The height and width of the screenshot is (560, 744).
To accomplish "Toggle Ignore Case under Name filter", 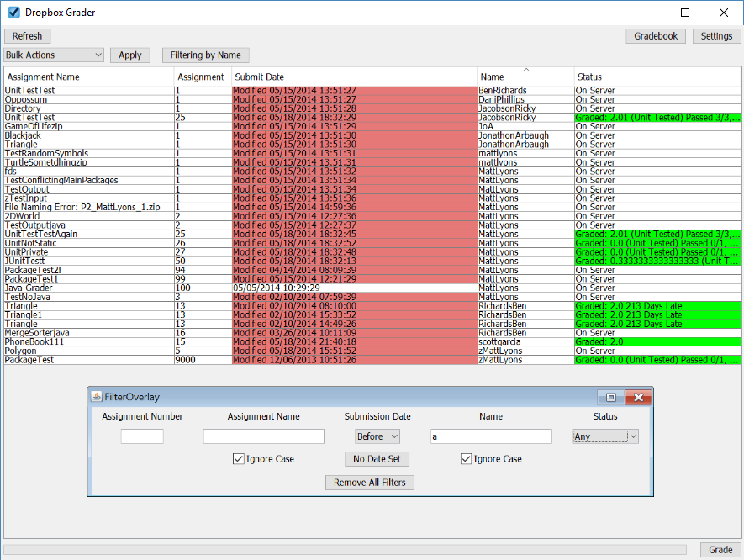I will tap(466, 459).
